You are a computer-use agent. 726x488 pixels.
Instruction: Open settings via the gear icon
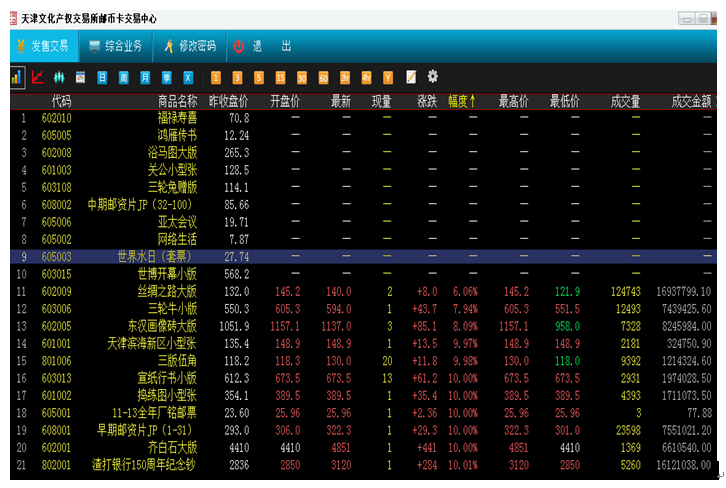(x=433, y=76)
